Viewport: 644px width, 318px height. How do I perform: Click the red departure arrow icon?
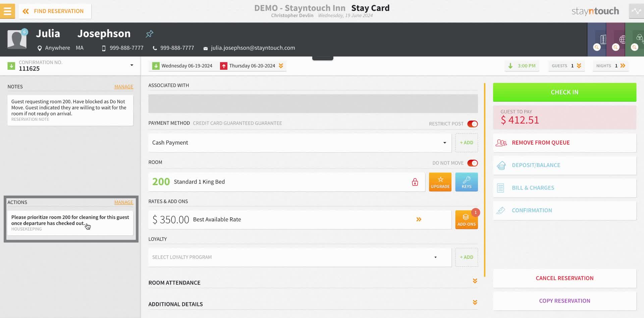[224, 66]
